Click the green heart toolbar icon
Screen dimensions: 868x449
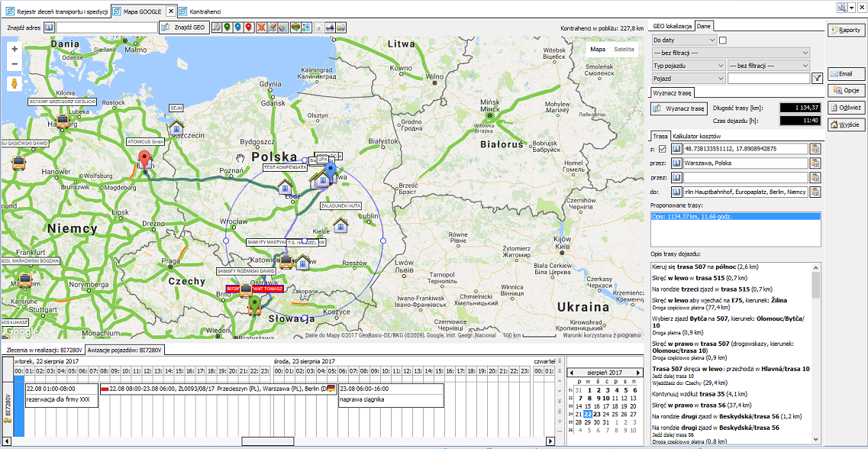(296, 27)
